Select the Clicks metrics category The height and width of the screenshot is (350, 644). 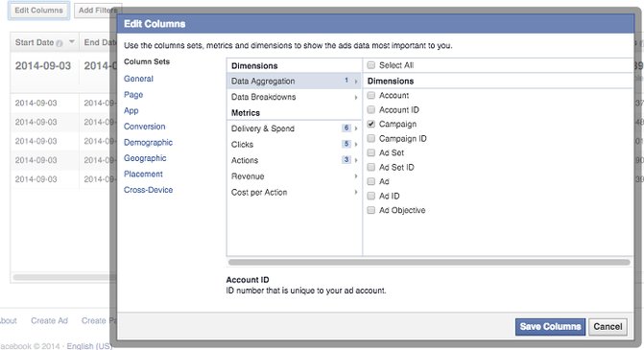[x=294, y=145]
